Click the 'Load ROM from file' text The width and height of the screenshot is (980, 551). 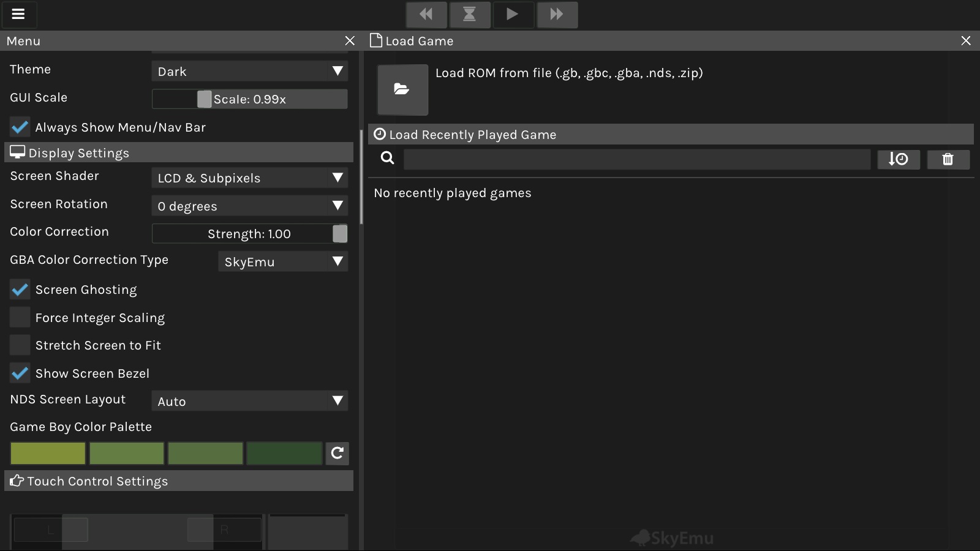click(x=569, y=73)
